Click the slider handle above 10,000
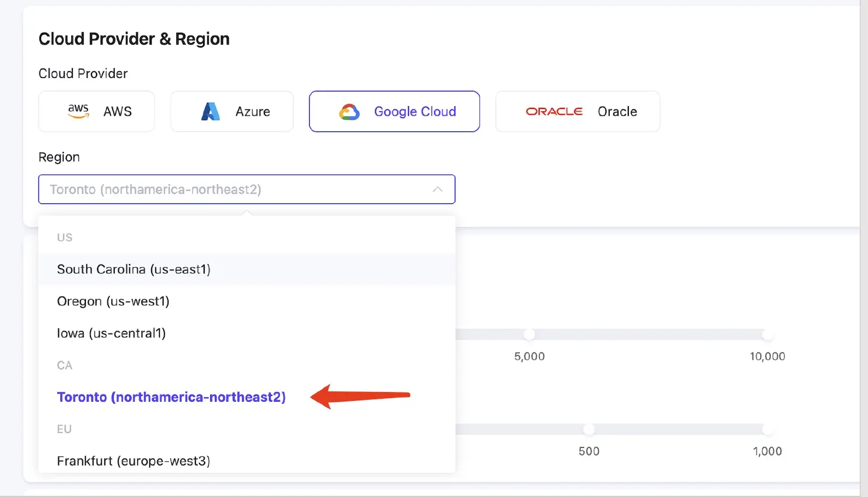This screenshot has width=868, height=497. [767, 334]
